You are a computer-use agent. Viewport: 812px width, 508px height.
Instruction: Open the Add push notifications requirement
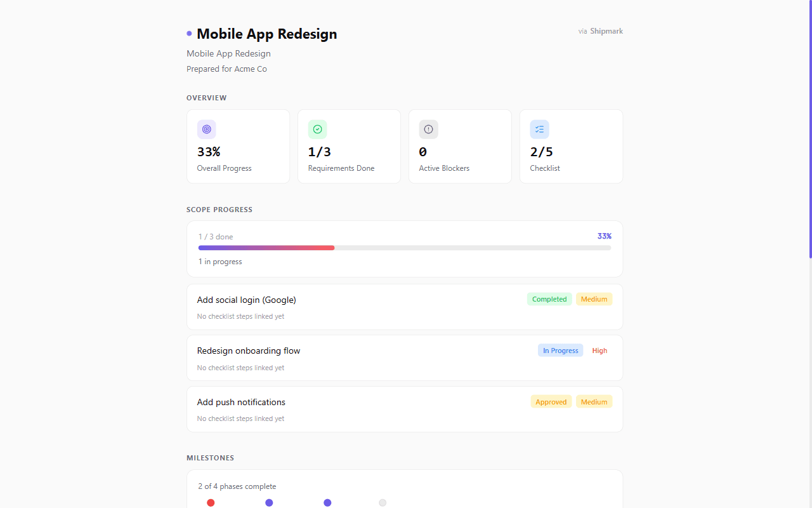(x=405, y=410)
